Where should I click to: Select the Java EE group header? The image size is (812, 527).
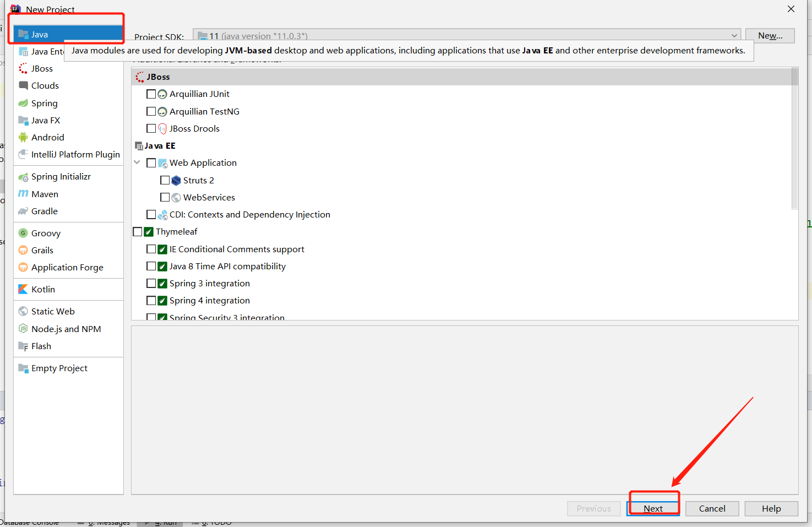[461, 145]
